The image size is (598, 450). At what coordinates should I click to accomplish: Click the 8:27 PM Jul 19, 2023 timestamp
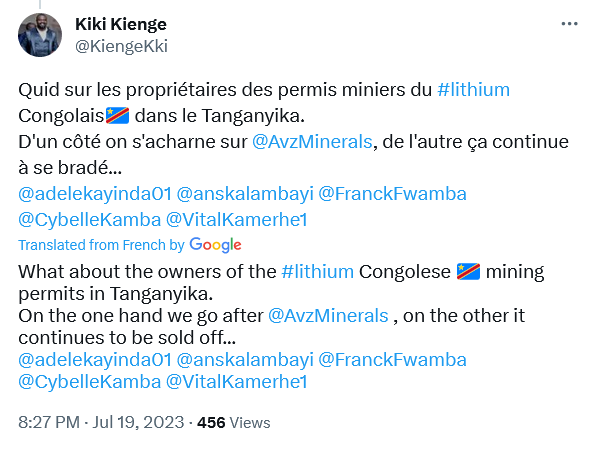(x=101, y=423)
